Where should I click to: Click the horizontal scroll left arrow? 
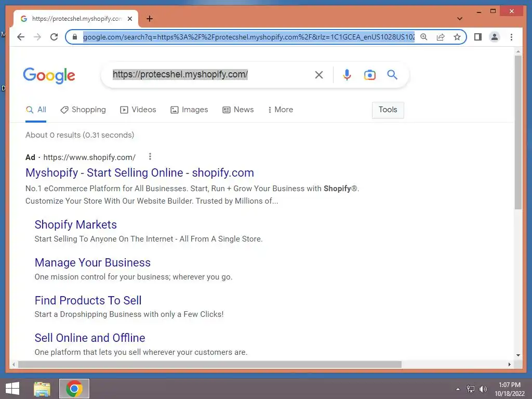coord(14,364)
